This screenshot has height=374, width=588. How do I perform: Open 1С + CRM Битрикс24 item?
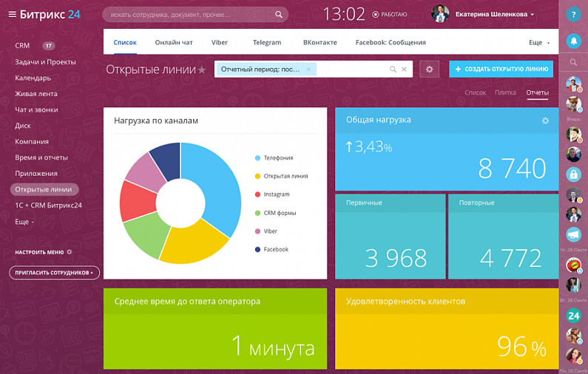coord(48,205)
